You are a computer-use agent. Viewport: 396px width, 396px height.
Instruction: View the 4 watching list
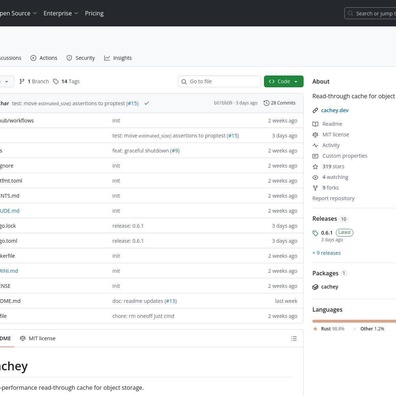click(x=335, y=177)
